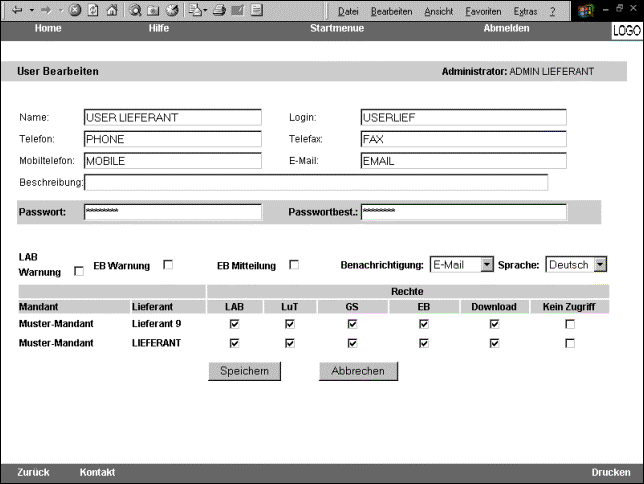Focus the Passwortbest. confirmation field
The width and height of the screenshot is (644, 484).
464,212
